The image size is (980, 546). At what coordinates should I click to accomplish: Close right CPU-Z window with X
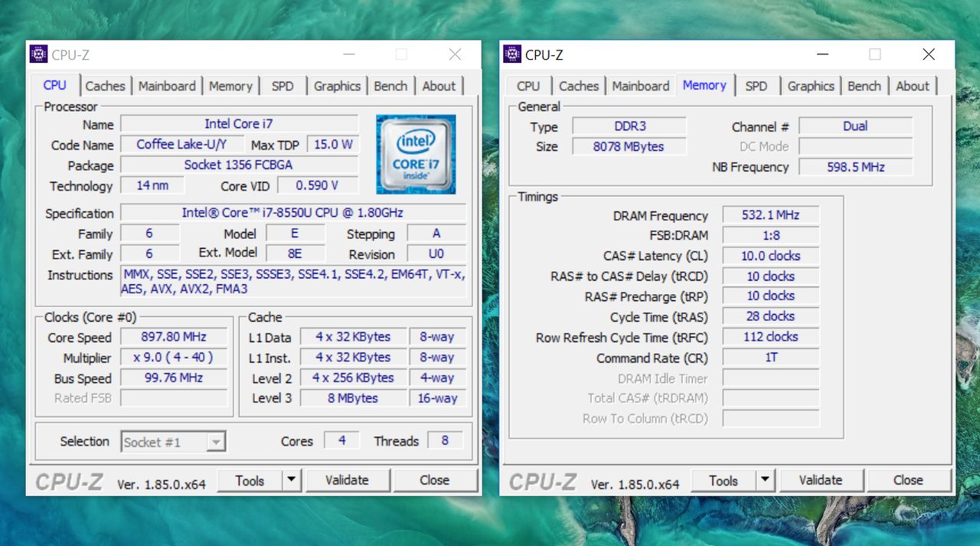point(929,54)
